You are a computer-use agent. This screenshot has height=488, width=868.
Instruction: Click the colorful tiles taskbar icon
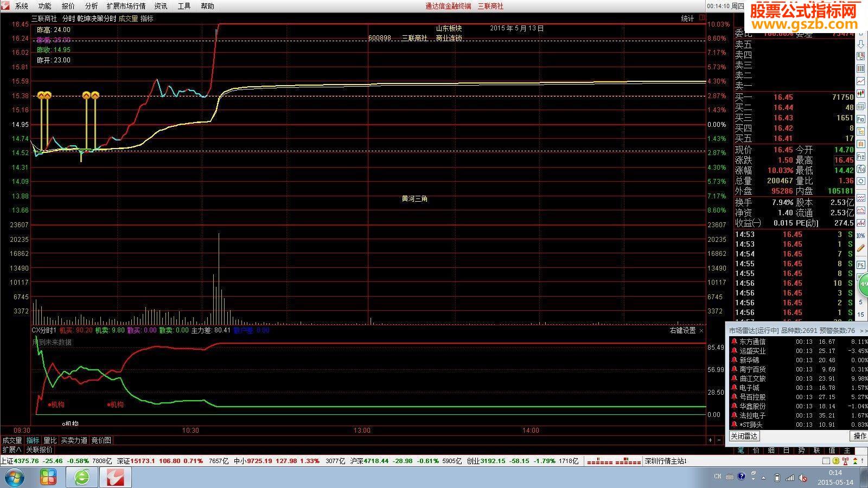pyautogui.click(x=48, y=477)
